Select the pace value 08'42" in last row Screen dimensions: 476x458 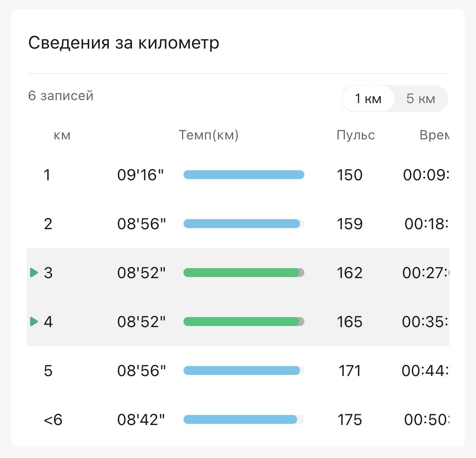pyautogui.click(x=141, y=419)
